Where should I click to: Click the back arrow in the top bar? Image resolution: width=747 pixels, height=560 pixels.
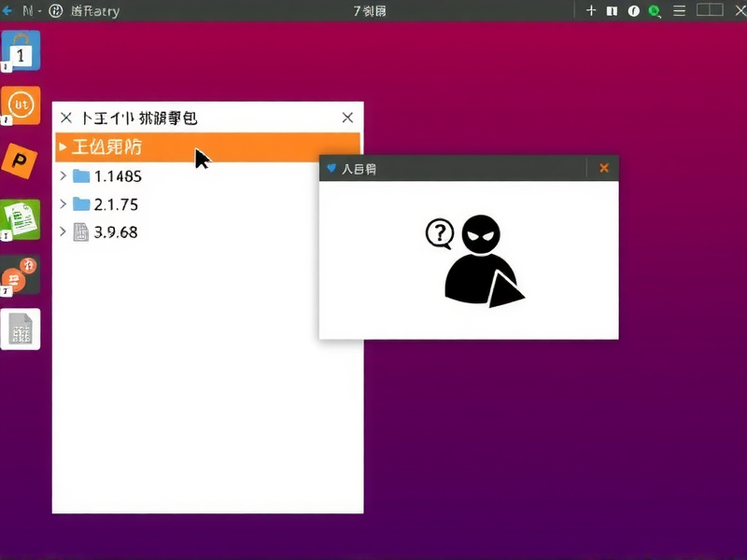[7, 11]
